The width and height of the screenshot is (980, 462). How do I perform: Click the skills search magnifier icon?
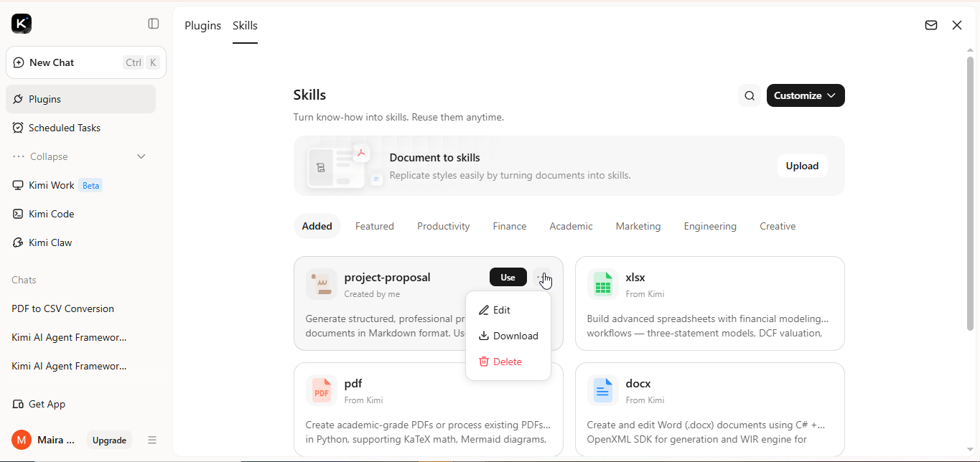point(750,95)
